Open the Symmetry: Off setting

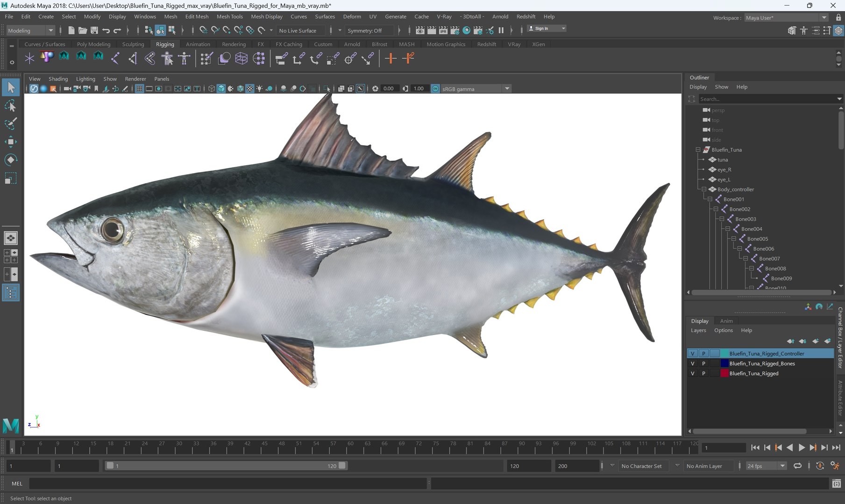click(369, 30)
